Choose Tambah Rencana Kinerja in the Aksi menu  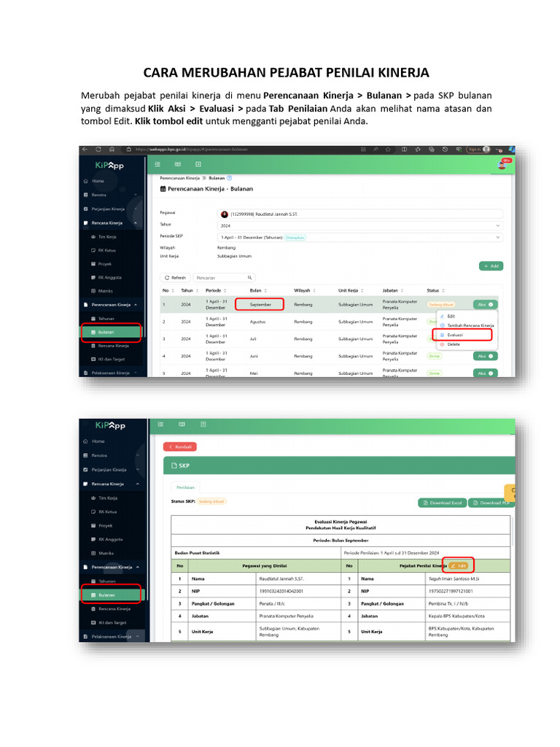467,325
